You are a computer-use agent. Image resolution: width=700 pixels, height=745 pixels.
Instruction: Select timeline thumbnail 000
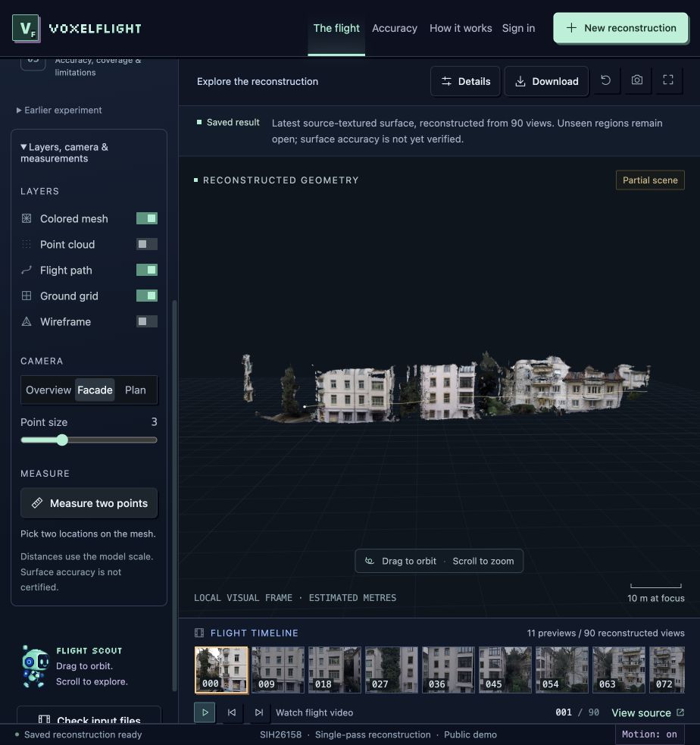point(221,670)
